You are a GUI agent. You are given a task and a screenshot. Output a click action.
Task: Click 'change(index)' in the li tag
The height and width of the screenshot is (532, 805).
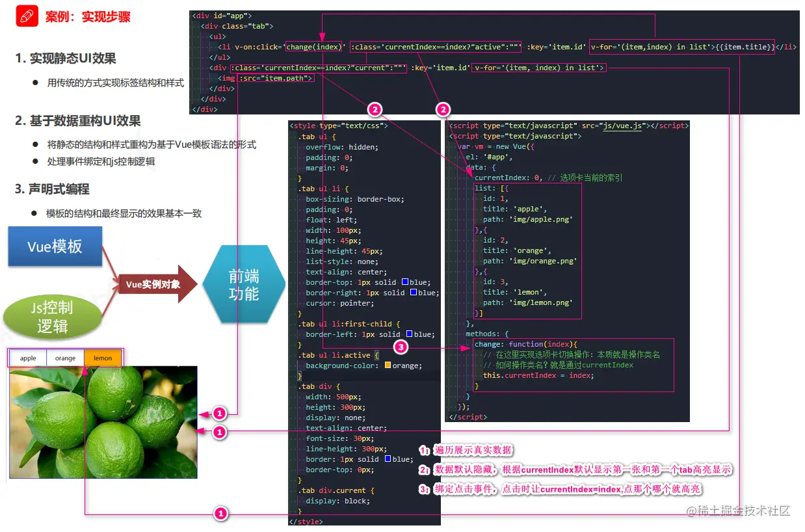[x=313, y=47]
